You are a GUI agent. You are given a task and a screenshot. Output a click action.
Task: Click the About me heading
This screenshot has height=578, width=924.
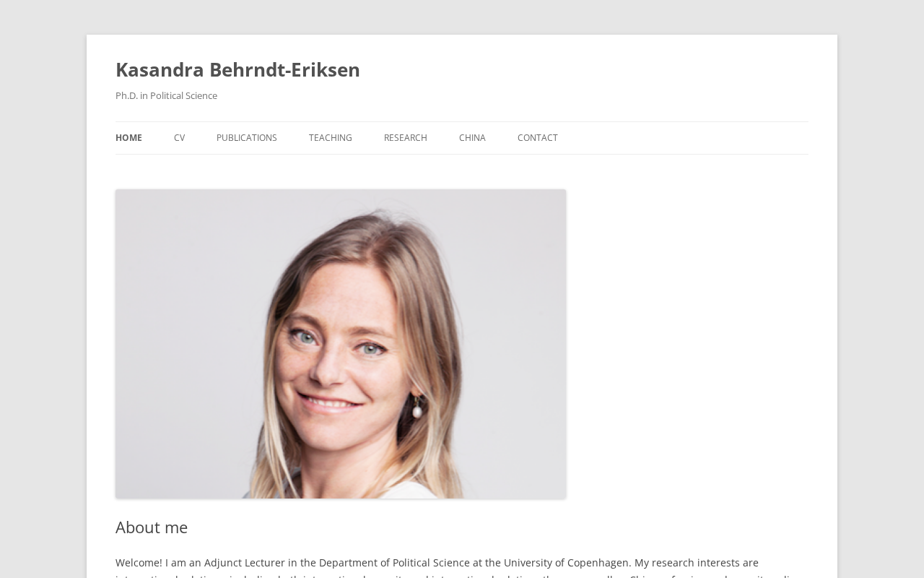pyautogui.click(x=152, y=527)
